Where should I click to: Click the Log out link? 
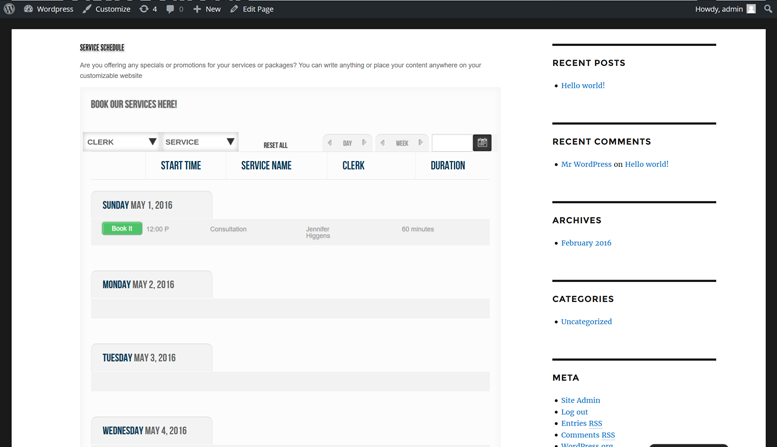pos(574,412)
